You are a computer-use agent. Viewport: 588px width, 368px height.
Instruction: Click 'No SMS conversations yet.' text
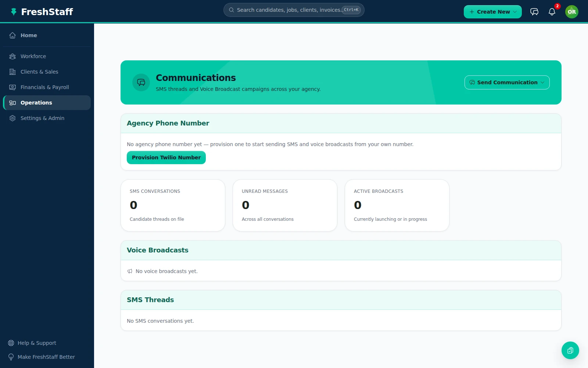coord(160,321)
